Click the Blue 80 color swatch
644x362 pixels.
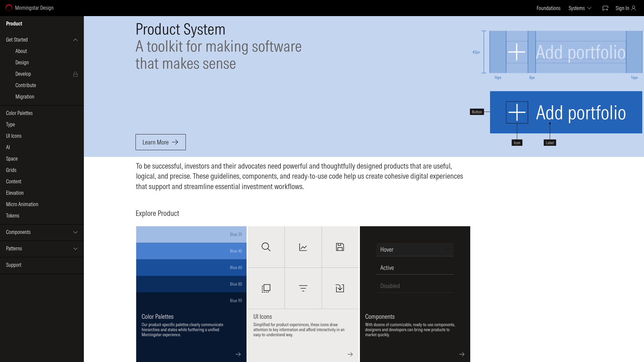[x=191, y=284]
